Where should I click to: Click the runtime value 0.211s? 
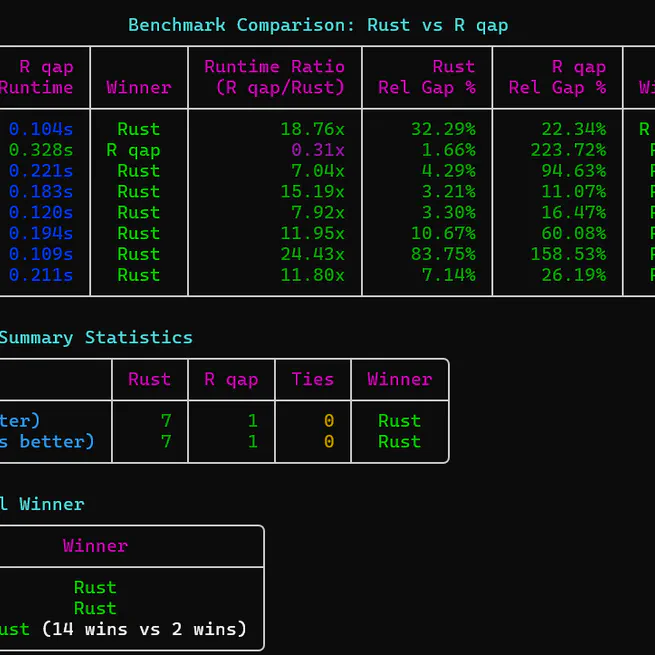point(41,275)
